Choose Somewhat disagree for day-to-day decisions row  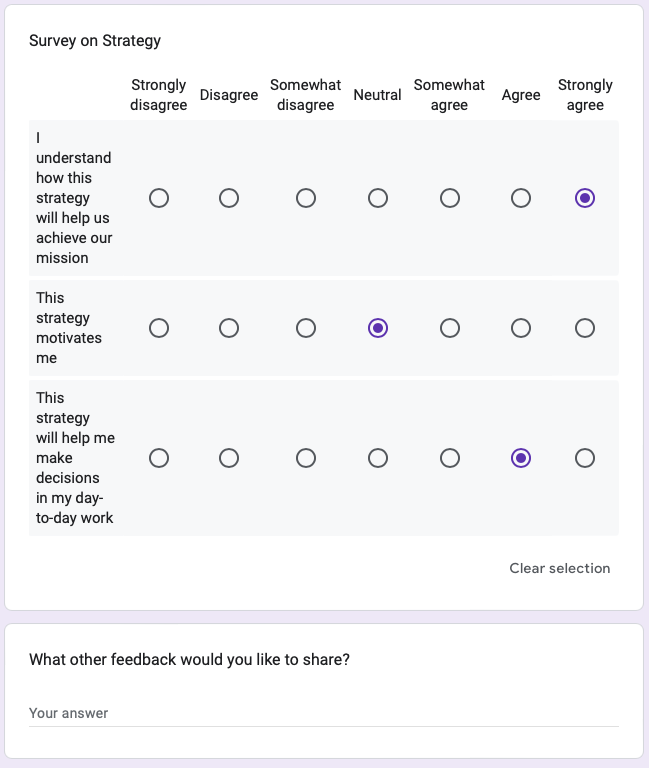[306, 458]
